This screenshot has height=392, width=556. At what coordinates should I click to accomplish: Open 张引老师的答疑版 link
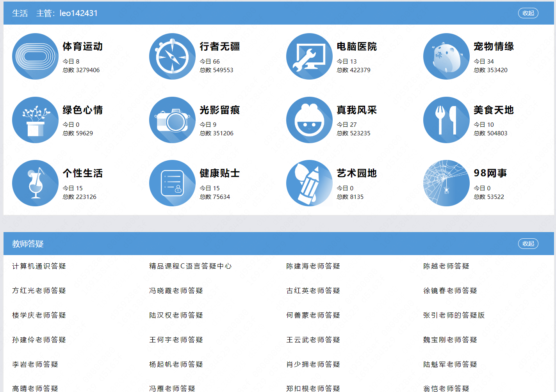pos(454,315)
